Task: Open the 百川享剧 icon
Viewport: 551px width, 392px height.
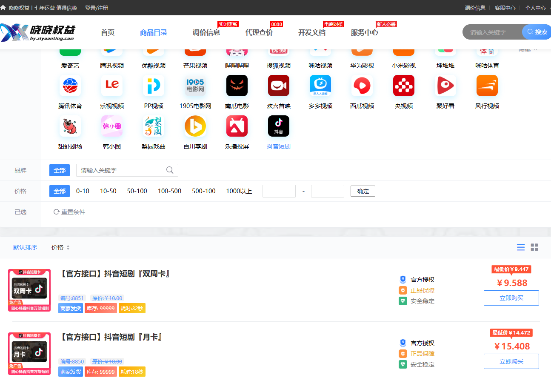Action: [x=195, y=126]
